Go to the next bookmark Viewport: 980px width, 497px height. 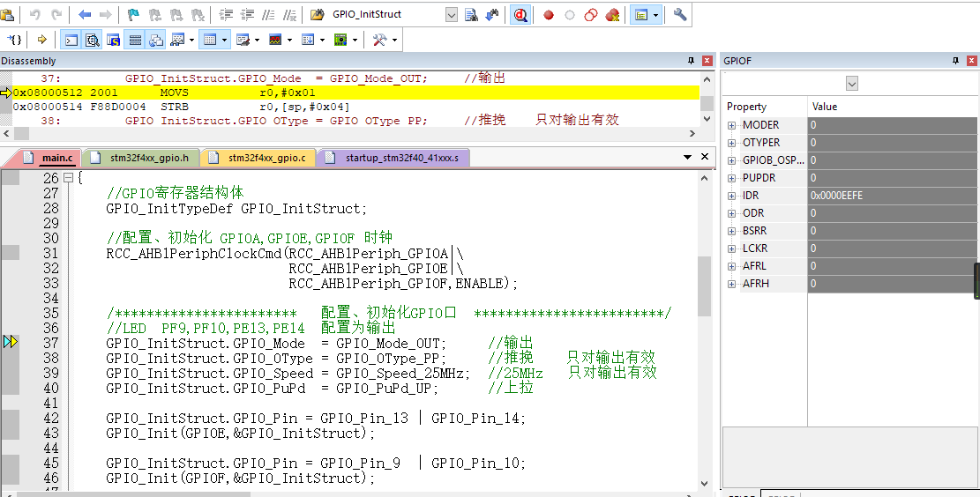pos(176,14)
